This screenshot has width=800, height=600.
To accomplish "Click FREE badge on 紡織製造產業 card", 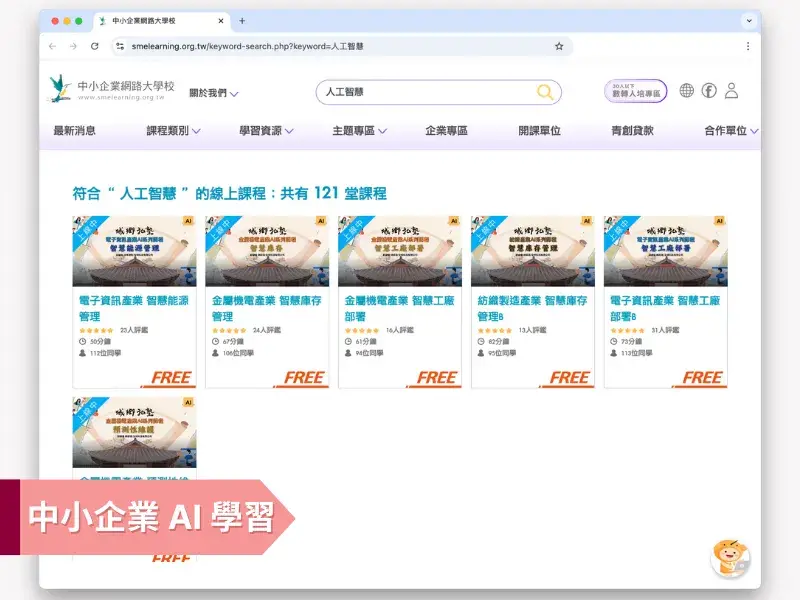I will point(569,378).
